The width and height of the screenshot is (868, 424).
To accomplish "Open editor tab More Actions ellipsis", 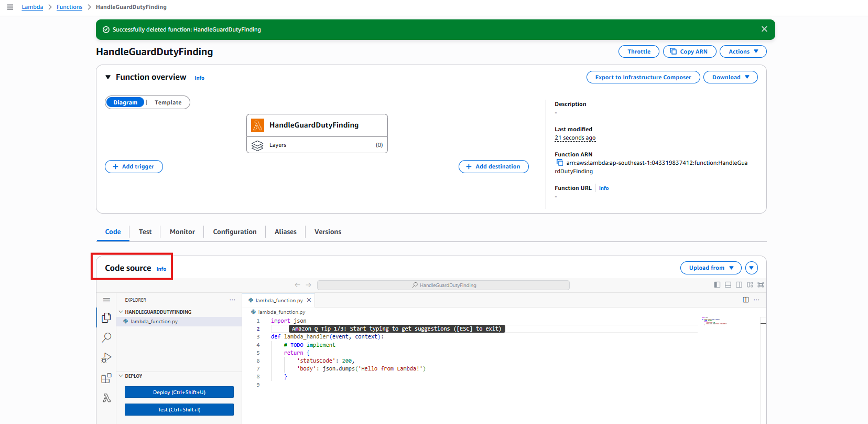I will coord(756,300).
